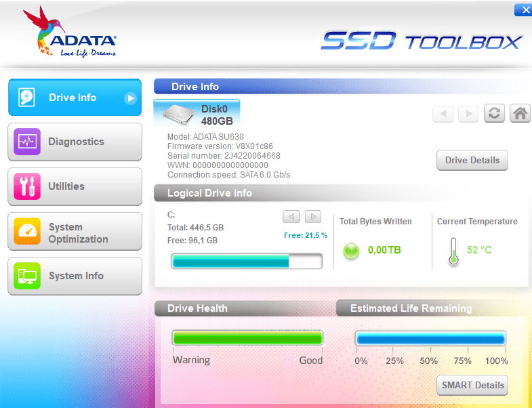Viewport: 532px width, 408px height.
Task: Open Drive Details
Action: tap(472, 160)
